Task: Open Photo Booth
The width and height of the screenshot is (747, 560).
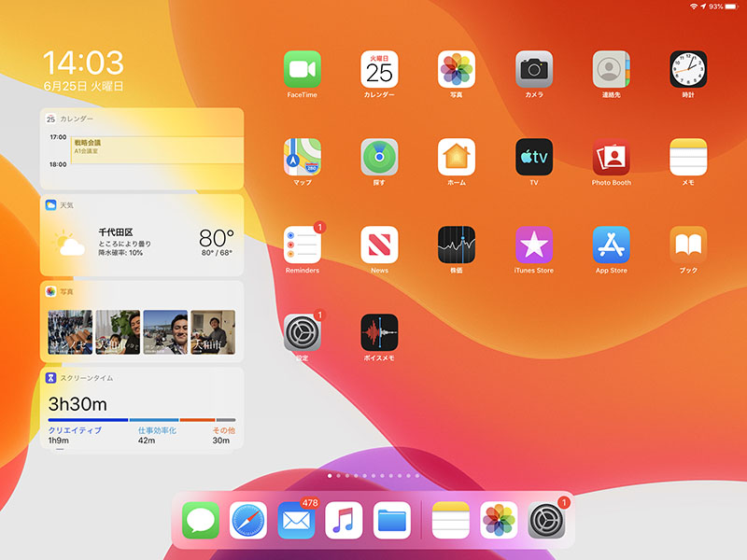Action: tap(612, 157)
